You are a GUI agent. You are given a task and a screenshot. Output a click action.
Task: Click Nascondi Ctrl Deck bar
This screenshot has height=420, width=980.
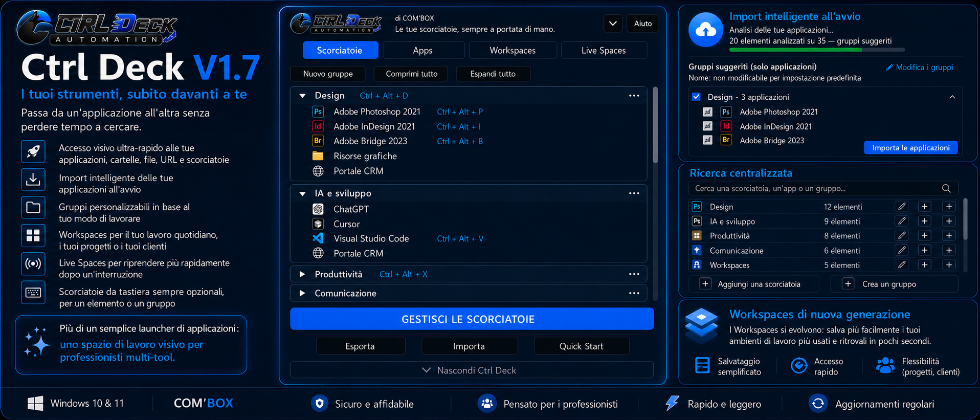tap(472, 370)
